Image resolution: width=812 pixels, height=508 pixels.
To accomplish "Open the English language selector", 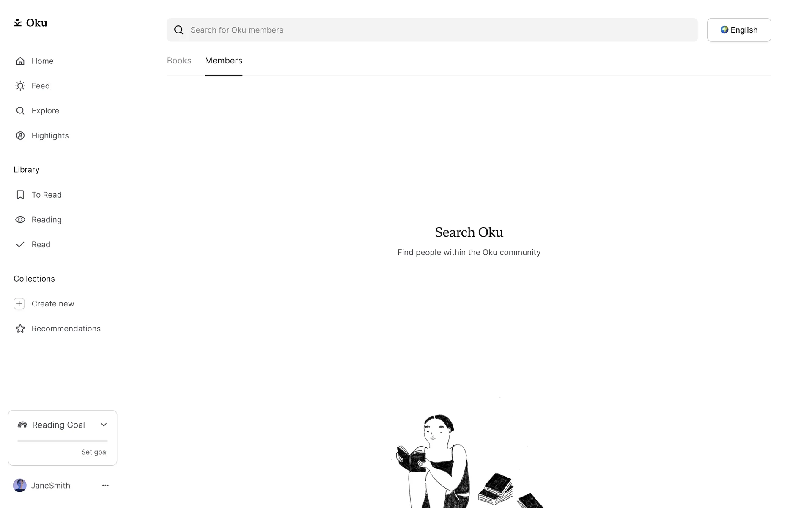I will [739, 30].
